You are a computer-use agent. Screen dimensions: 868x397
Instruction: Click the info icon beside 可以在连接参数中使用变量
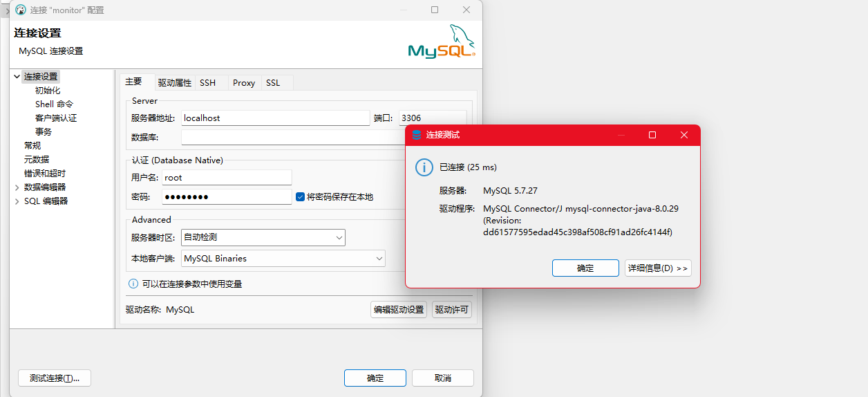tap(133, 284)
